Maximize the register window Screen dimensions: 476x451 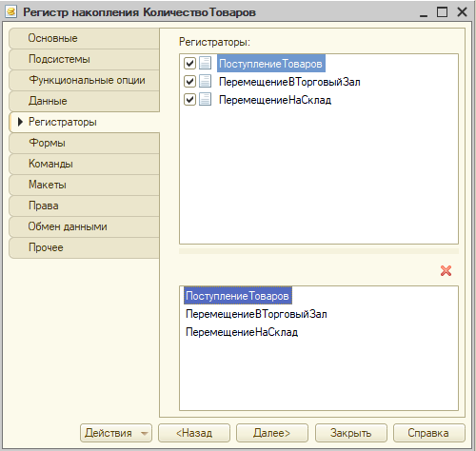tap(442, 12)
